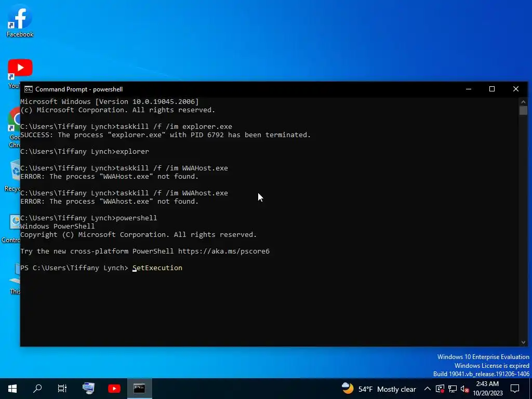Open the clock showing 2:43 AM

coord(487,389)
